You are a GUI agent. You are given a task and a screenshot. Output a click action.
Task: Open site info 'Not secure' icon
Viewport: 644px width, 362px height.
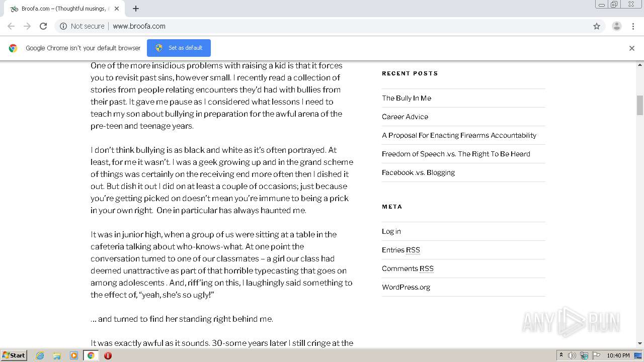coord(63,26)
